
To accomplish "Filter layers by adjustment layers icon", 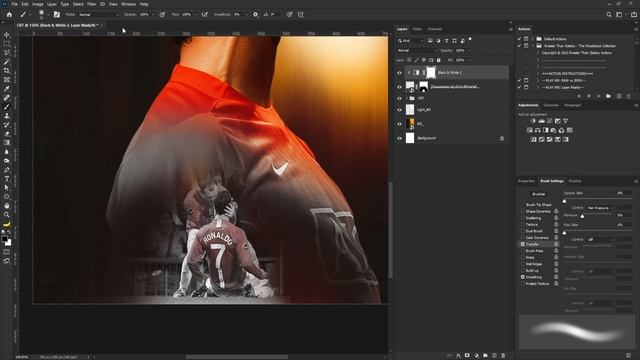I will 438,41.
